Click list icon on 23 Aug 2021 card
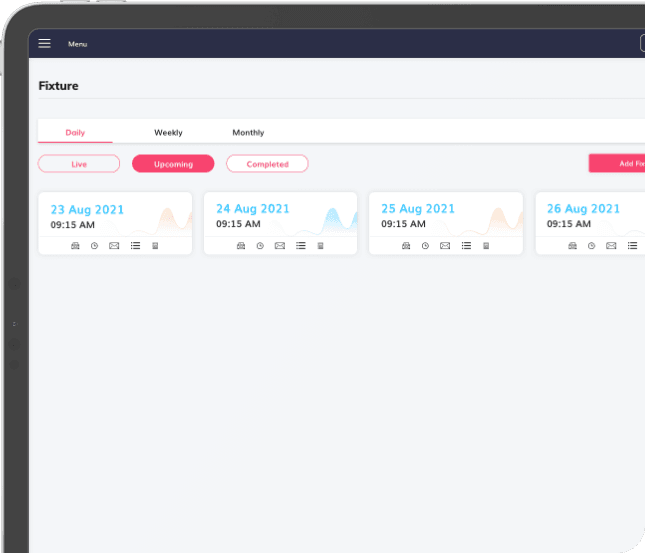Viewport: 645px width, 553px height. [135, 245]
